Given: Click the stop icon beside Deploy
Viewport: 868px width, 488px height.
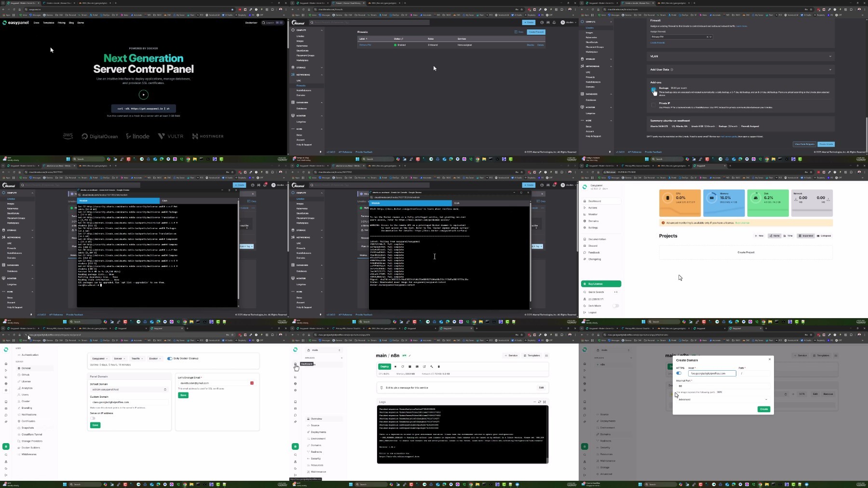Looking at the screenshot, I should (395, 367).
